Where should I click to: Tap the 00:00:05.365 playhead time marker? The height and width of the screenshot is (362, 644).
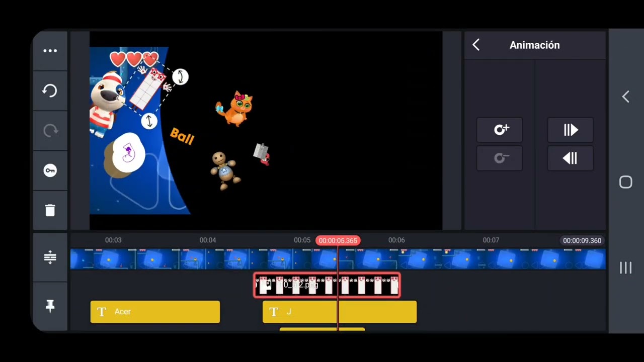point(338,240)
